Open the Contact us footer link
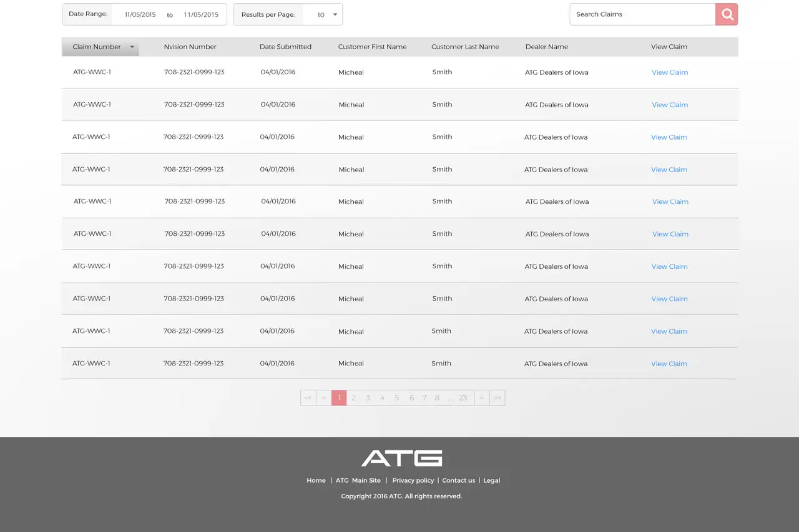 (459, 480)
